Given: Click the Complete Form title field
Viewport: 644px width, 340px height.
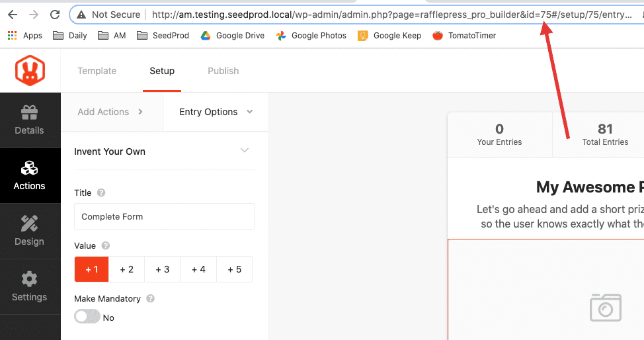Looking at the screenshot, I should [x=164, y=216].
